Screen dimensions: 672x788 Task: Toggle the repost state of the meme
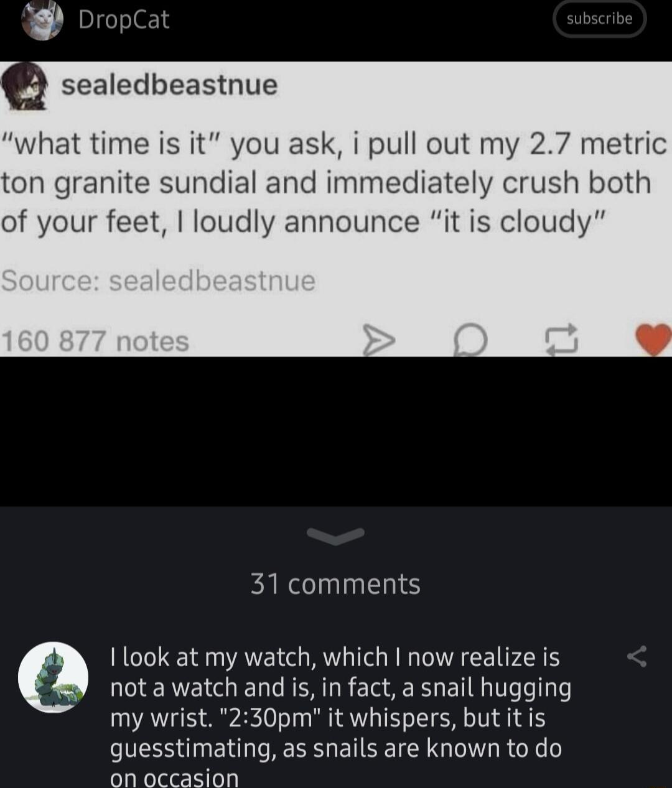561,340
